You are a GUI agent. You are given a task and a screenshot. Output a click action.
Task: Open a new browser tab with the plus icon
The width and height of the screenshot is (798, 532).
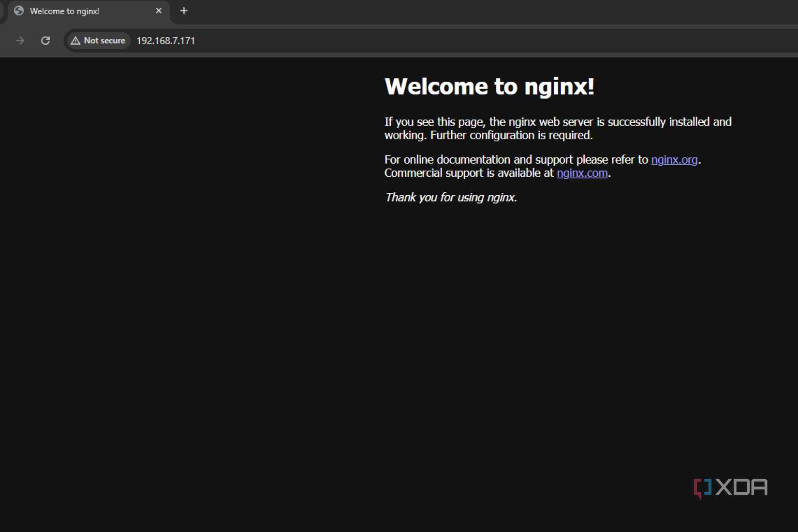(x=183, y=10)
